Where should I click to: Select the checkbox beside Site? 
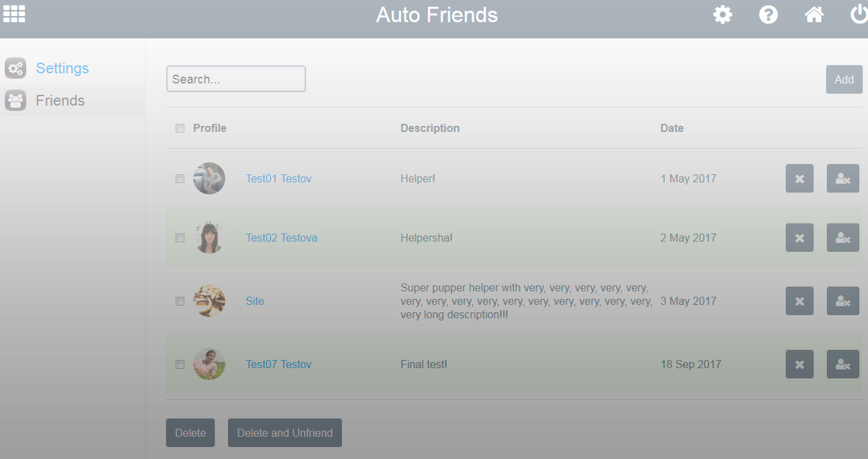[x=180, y=302]
